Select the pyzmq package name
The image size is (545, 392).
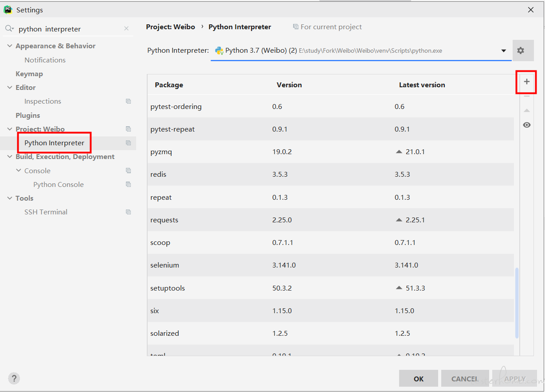point(161,152)
